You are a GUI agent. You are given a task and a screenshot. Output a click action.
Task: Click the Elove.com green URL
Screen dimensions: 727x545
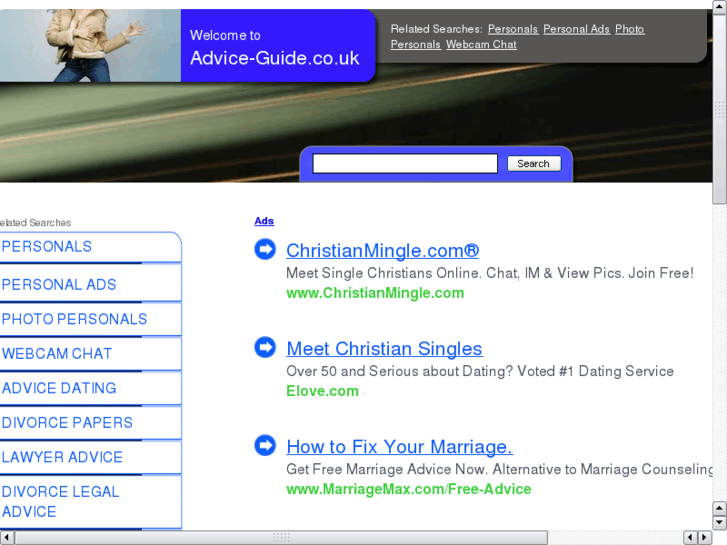pos(322,391)
